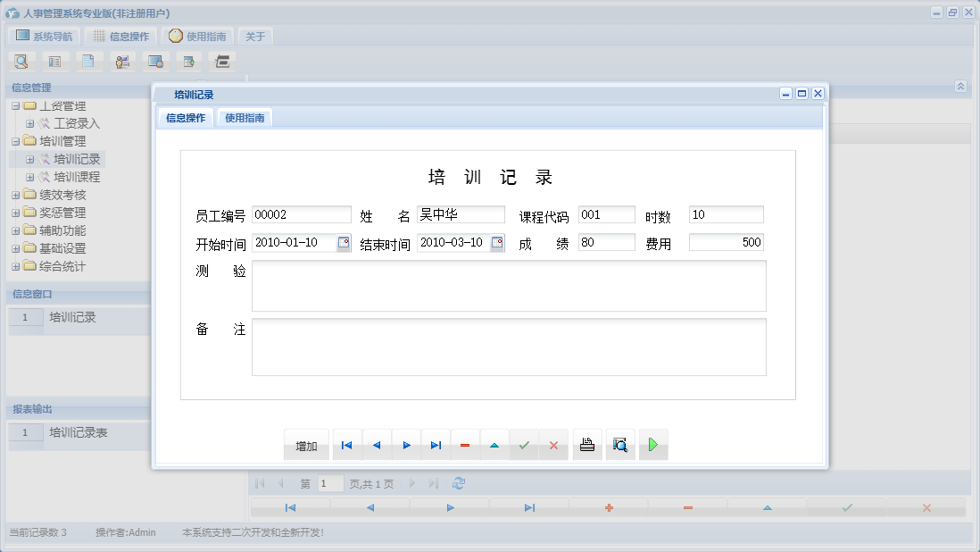Select the personnel icon on the main toolbar

(122, 61)
